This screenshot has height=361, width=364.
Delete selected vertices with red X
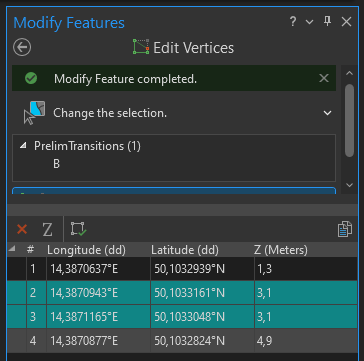click(22, 229)
